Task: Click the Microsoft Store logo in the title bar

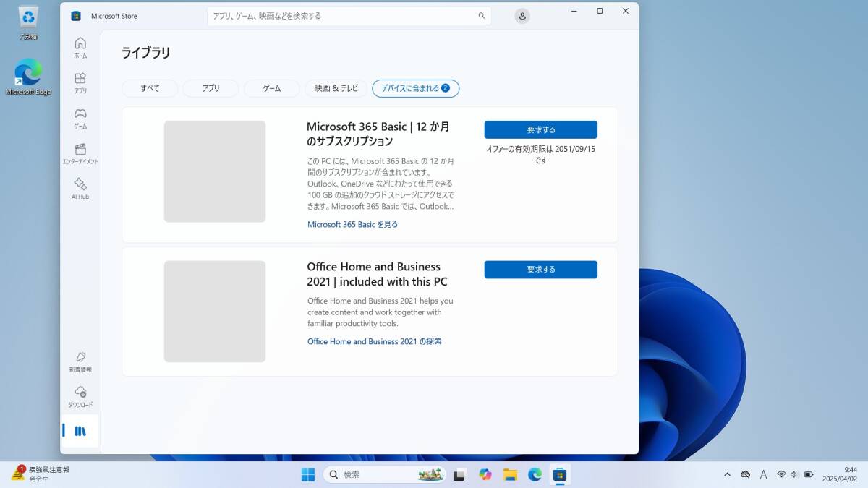Action: click(76, 16)
